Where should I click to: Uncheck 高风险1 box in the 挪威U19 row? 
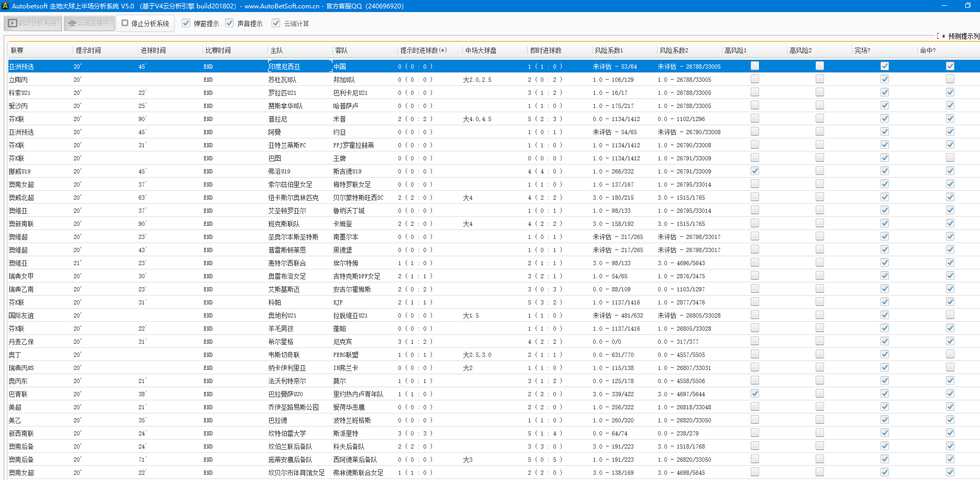coord(754,171)
